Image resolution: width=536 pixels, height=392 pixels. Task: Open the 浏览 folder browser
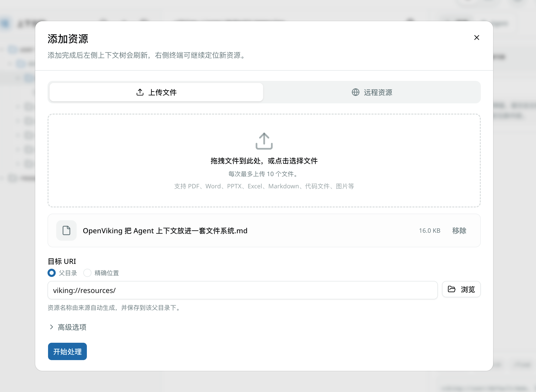coord(461,289)
